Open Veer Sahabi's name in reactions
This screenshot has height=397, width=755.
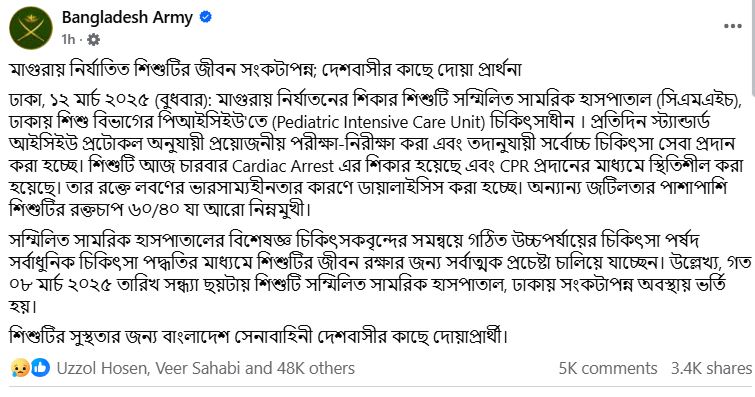197,369
